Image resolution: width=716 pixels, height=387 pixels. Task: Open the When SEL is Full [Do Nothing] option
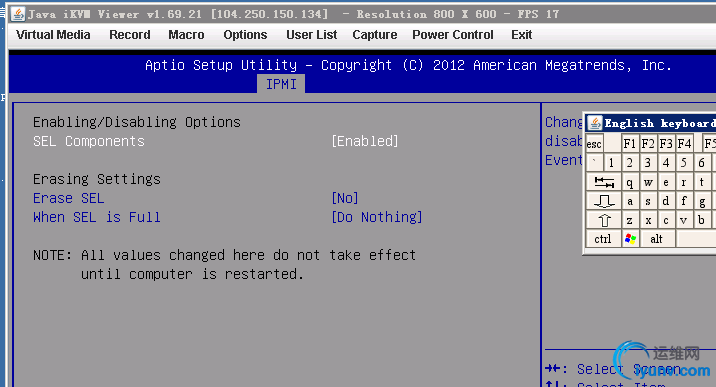(x=377, y=217)
